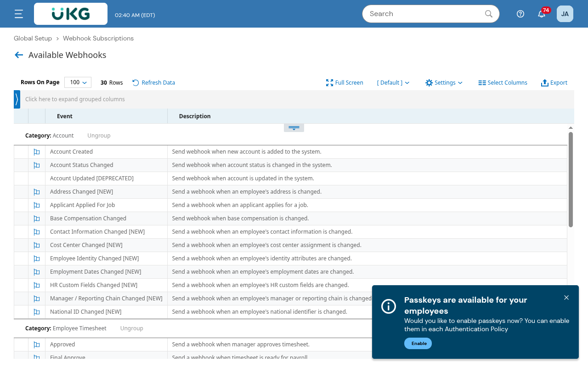Viewport: 588px width, 368px height.
Task: Open the help question mark icon
Action: point(520,14)
